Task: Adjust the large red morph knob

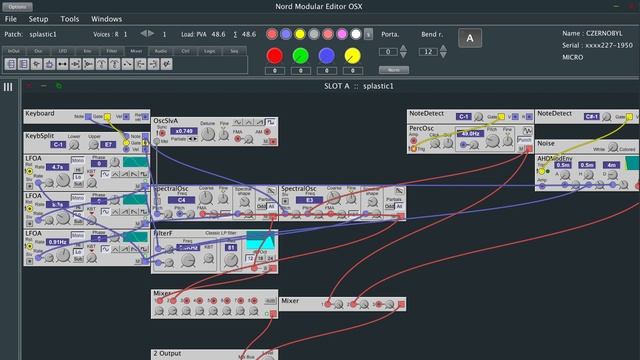Action: tap(275, 56)
